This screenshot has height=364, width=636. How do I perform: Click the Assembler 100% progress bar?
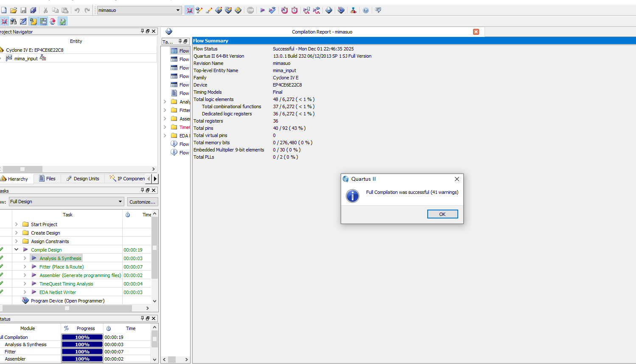click(x=82, y=359)
